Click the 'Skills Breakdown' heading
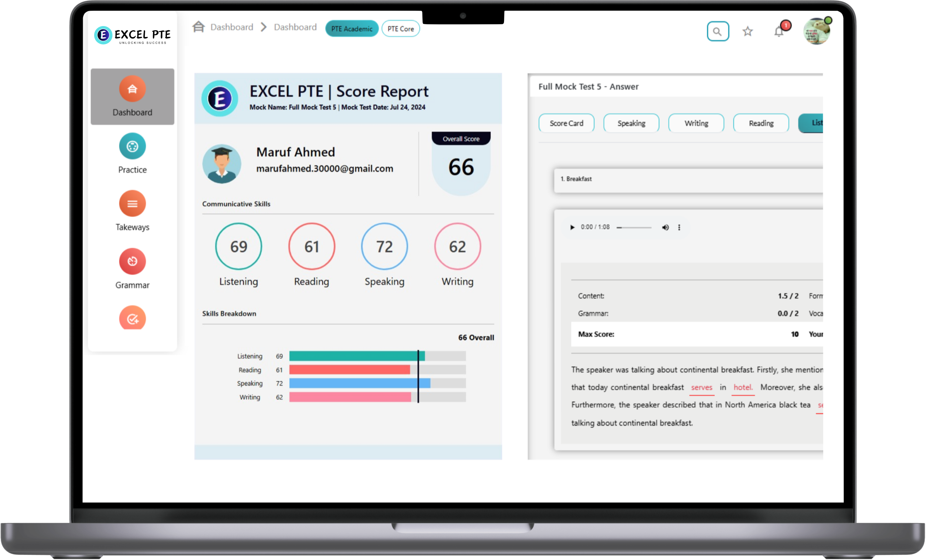The height and width of the screenshot is (560, 926). tap(229, 314)
